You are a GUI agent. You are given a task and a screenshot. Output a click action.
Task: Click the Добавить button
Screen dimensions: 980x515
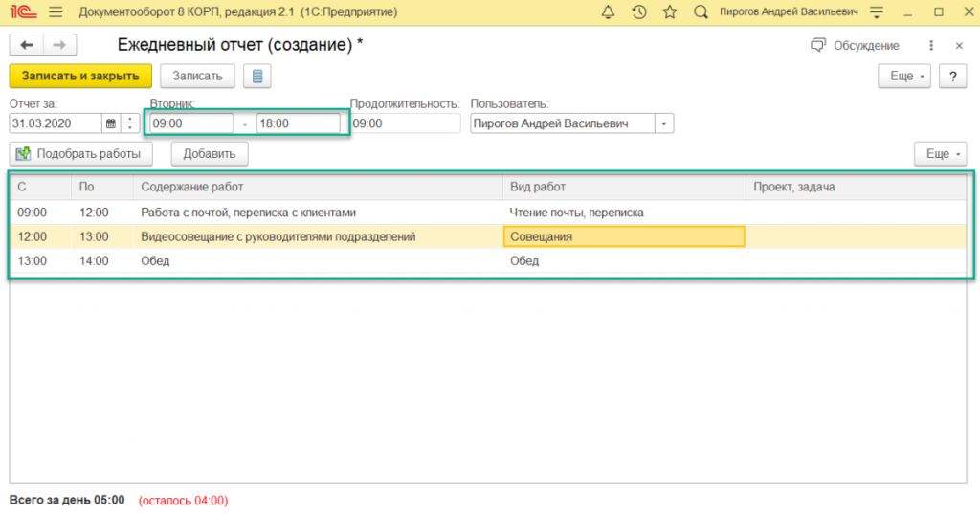click(x=209, y=153)
